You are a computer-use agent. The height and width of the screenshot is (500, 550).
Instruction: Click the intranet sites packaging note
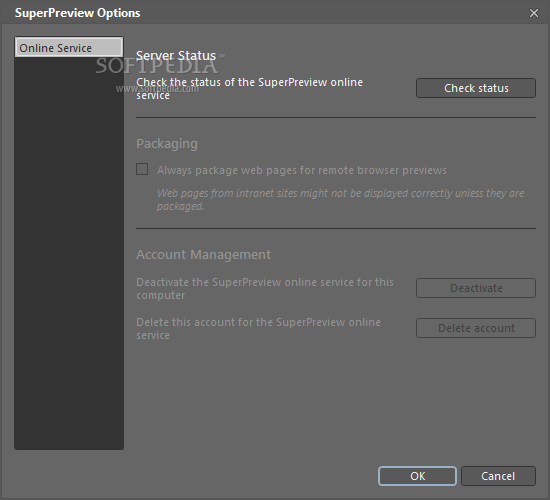coord(340,200)
